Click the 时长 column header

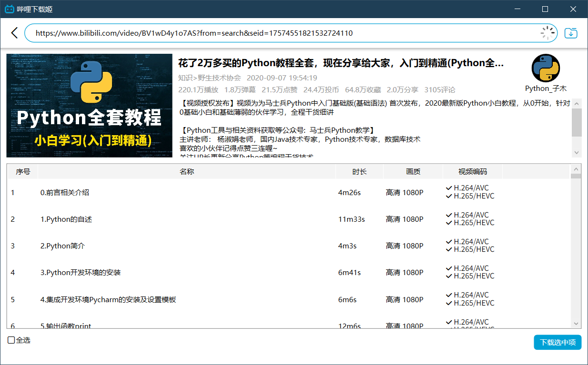pyautogui.click(x=360, y=172)
